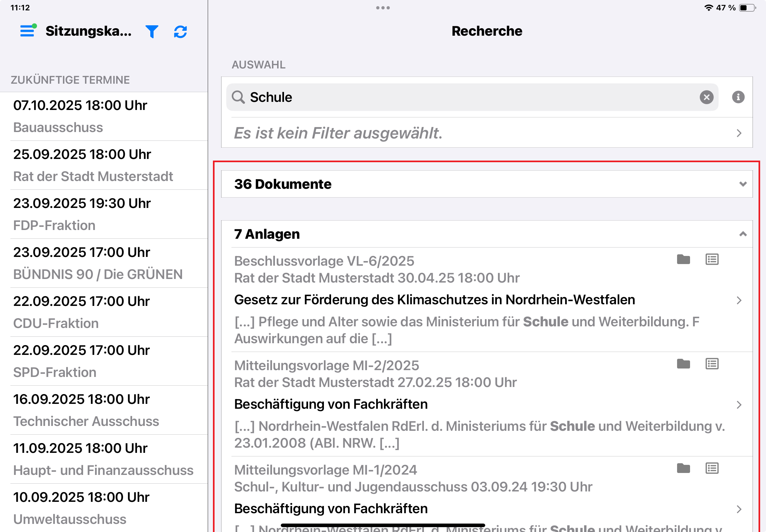Open Gesetz zur Förderung des Klimaschutzes result

point(434,300)
